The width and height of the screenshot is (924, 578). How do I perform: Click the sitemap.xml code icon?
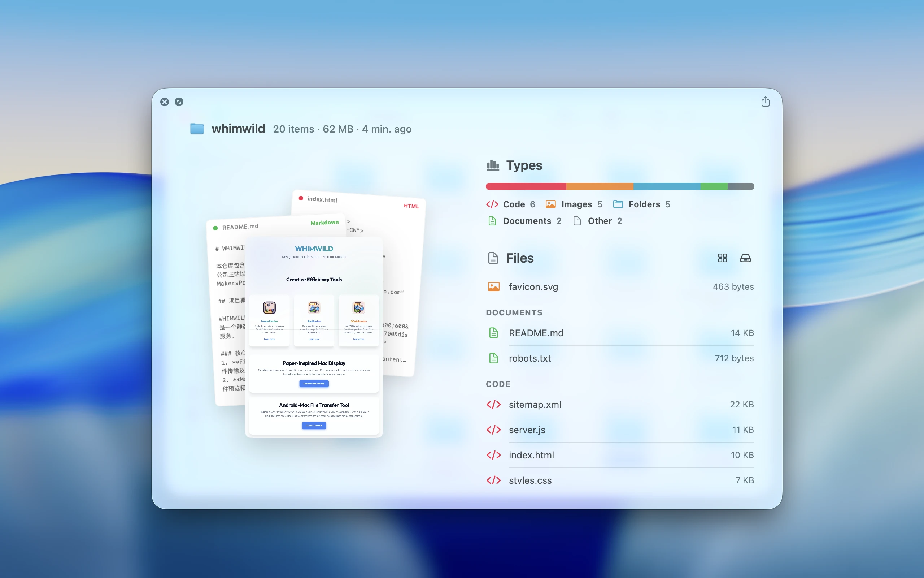(494, 405)
